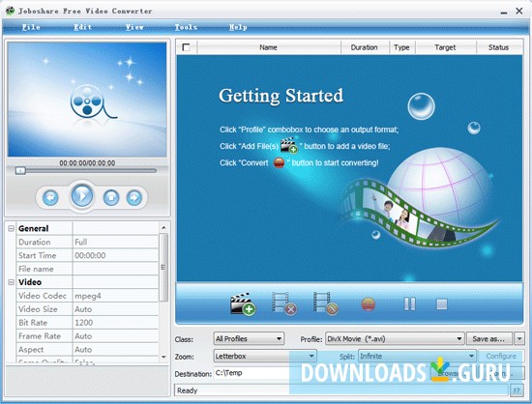Open the Class dropdown showing All Profiles

pos(249,338)
